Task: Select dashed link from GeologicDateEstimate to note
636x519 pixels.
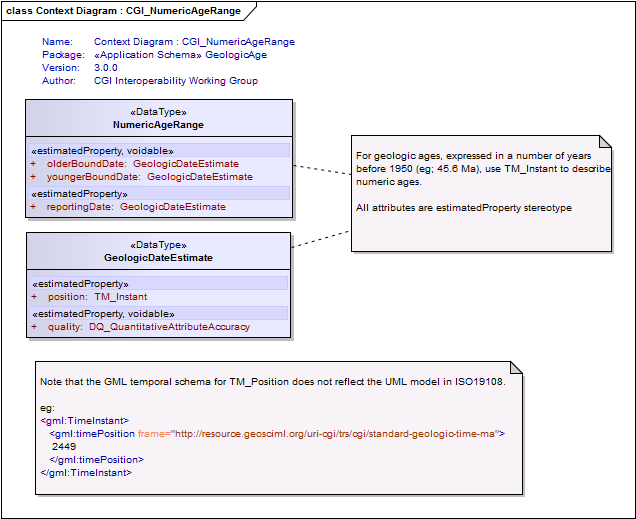Action: click(x=321, y=239)
